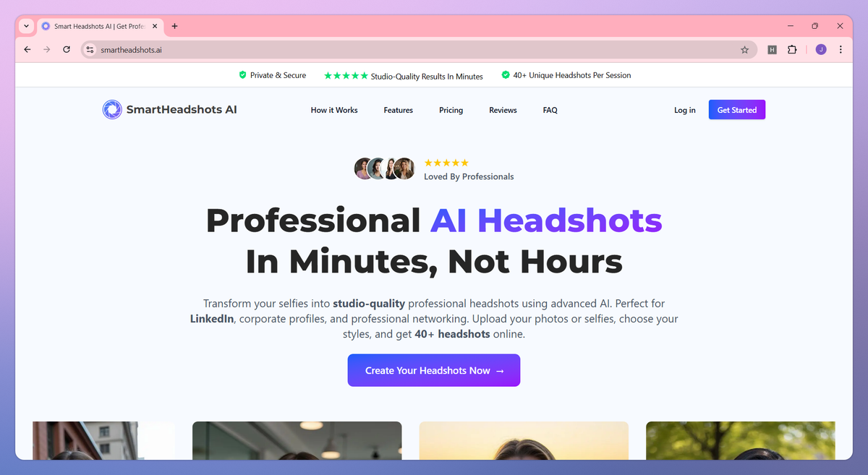
Task: Click the green check icon beside 40+ Unique Headshots
Action: tap(506, 75)
